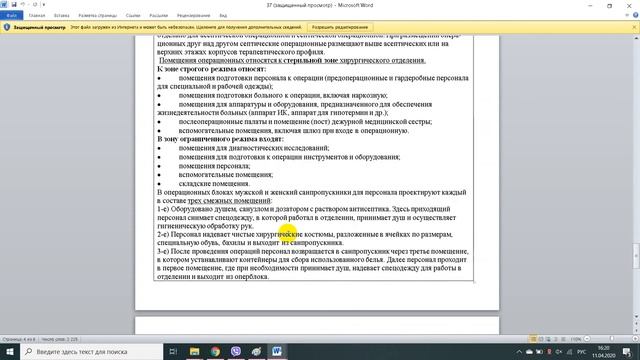This screenshot has width=640, height=360.
Task: Open the Windows Start menu
Action: (10, 351)
